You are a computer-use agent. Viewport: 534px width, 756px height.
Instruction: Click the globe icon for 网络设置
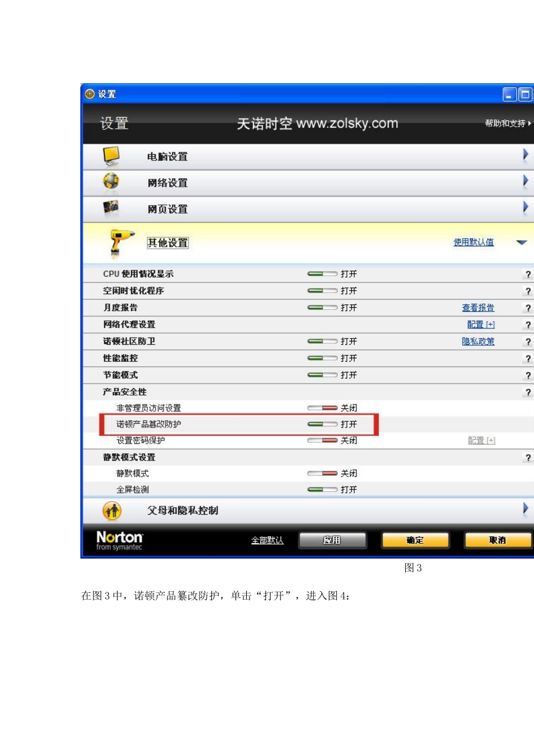111,181
